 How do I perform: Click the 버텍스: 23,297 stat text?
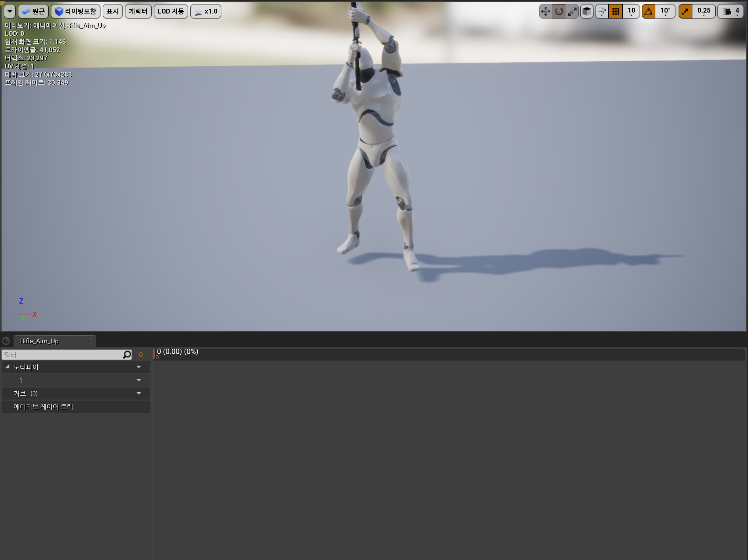coord(26,58)
